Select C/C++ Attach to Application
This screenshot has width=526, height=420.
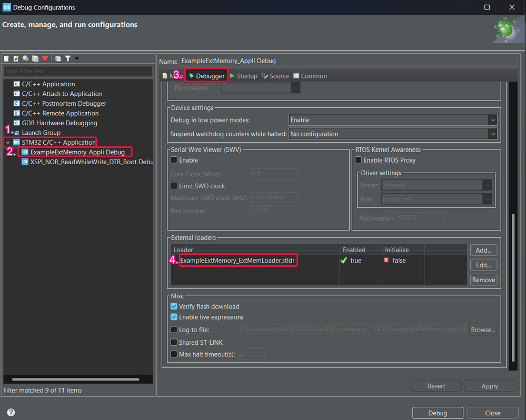click(x=62, y=94)
